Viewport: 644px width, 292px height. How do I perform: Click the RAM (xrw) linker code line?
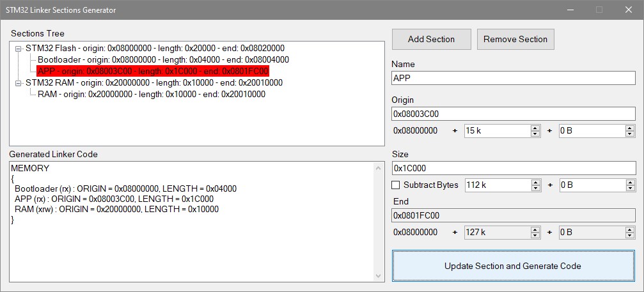116,210
